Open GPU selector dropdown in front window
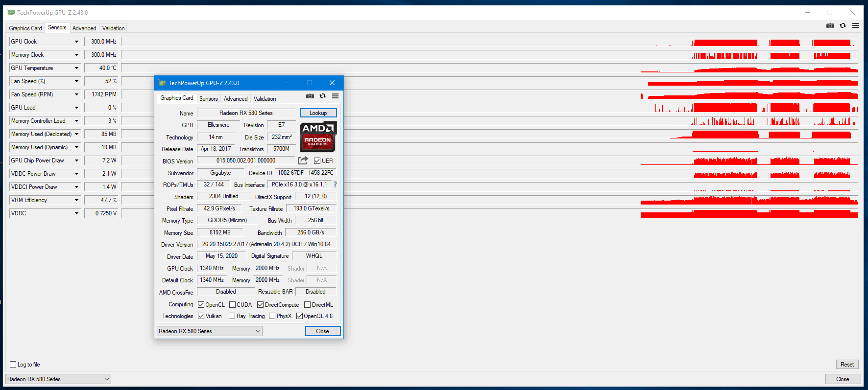Image resolution: width=868 pixels, height=390 pixels. click(x=210, y=331)
